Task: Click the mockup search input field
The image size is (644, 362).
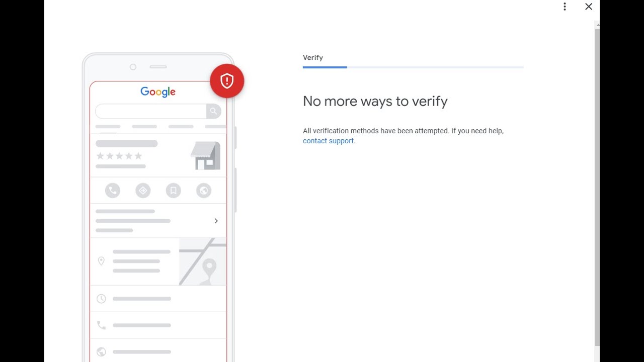Action: pos(151,111)
